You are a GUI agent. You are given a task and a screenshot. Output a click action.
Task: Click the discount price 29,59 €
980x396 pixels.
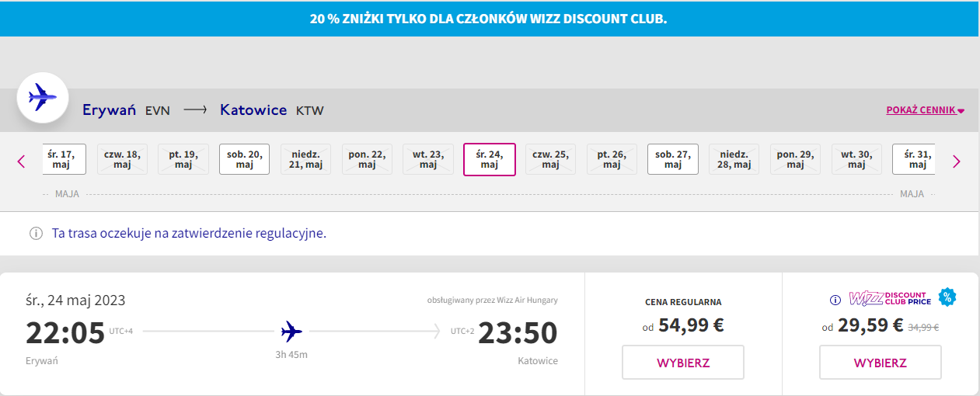tap(870, 325)
